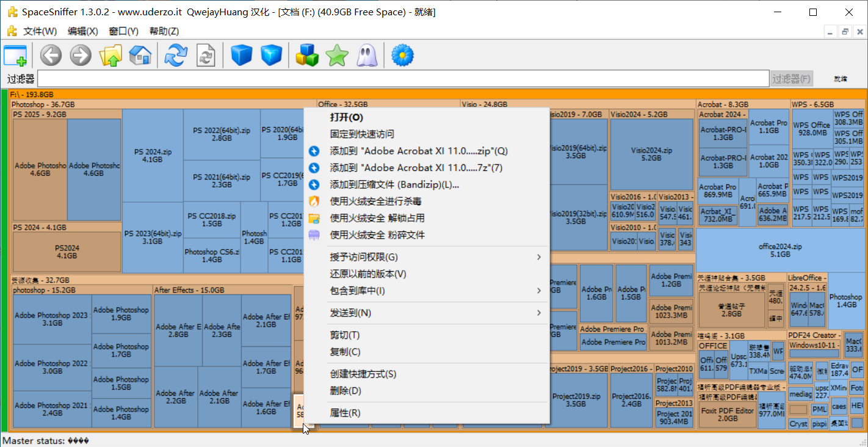Image resolution: width=868 pixels, height=447 pixels.
Task: Select the PS 2022(64bit).zip 2.8GB block
Action: [222, 134]
